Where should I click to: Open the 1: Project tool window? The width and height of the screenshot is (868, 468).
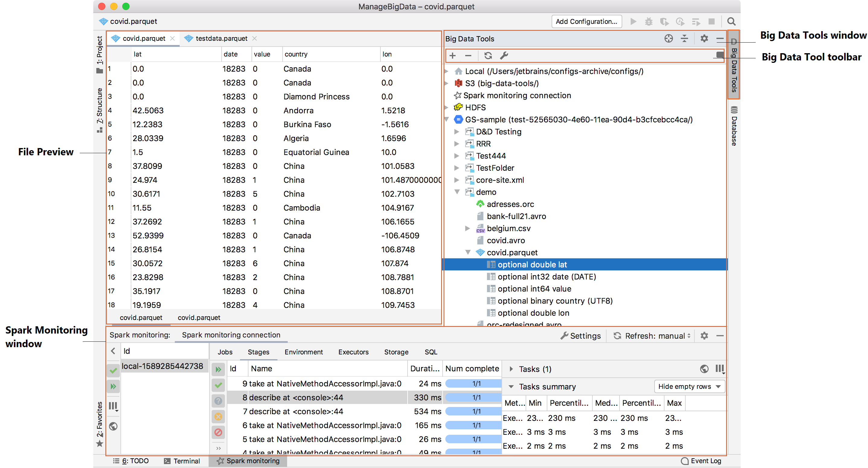point(99,54)
